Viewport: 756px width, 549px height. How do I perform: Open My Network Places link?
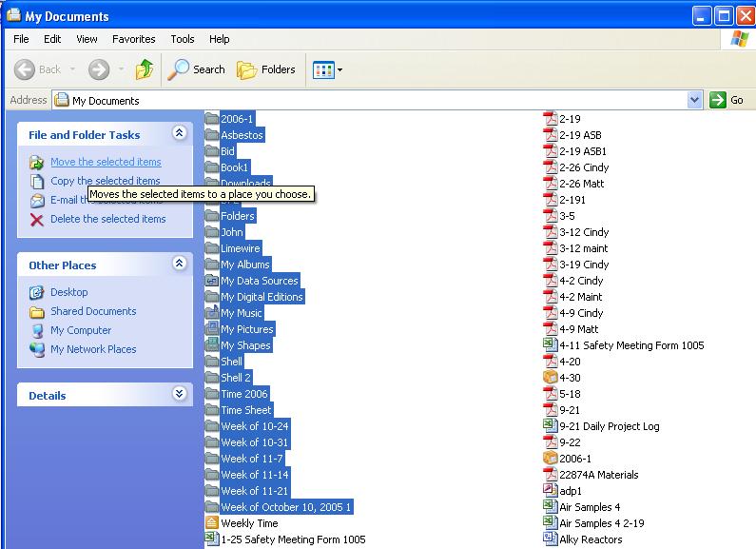(x=93, y=349)
